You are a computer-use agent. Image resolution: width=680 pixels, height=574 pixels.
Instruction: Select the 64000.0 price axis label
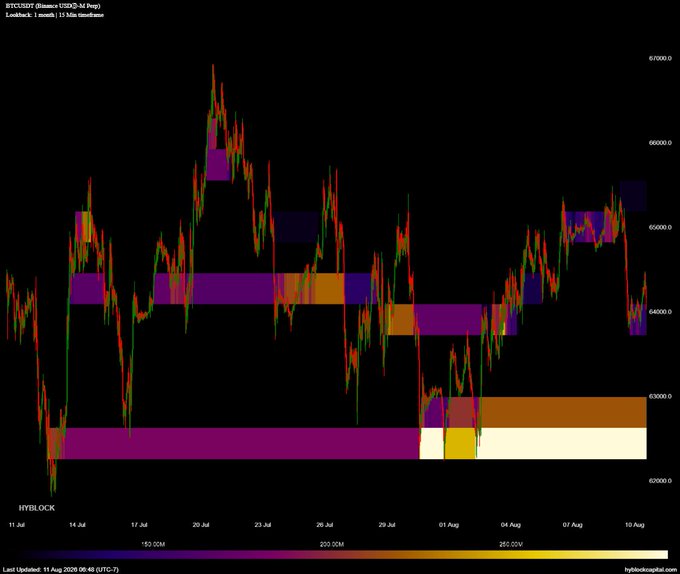(x=660, y=312)
